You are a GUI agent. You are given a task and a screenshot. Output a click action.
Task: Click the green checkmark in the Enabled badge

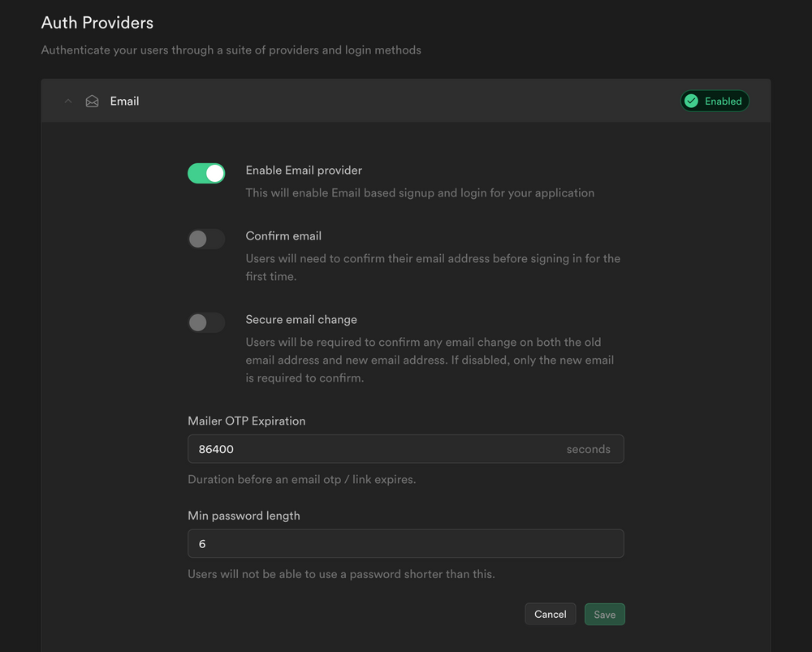(x=692, y=101)
